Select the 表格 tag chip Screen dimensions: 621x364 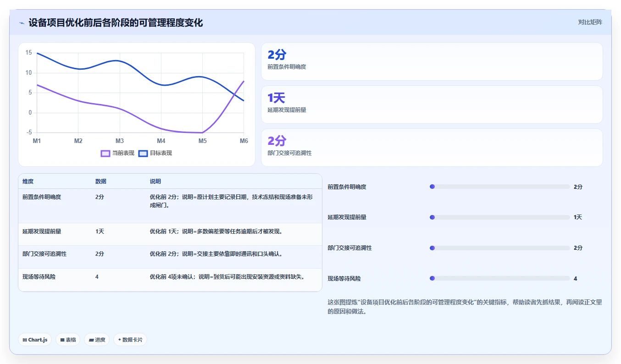[x=68, y=340]
